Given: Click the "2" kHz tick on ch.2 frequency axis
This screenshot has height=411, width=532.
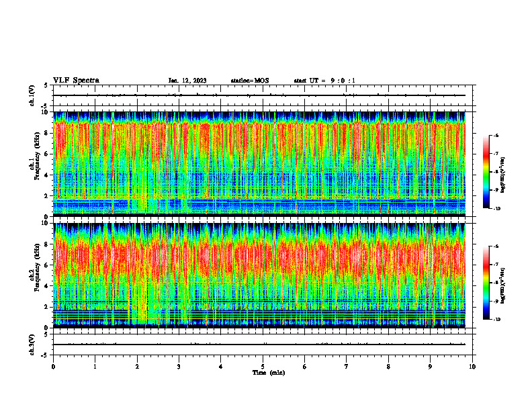Looking at the screenshot, I should [x=46, y=307].
